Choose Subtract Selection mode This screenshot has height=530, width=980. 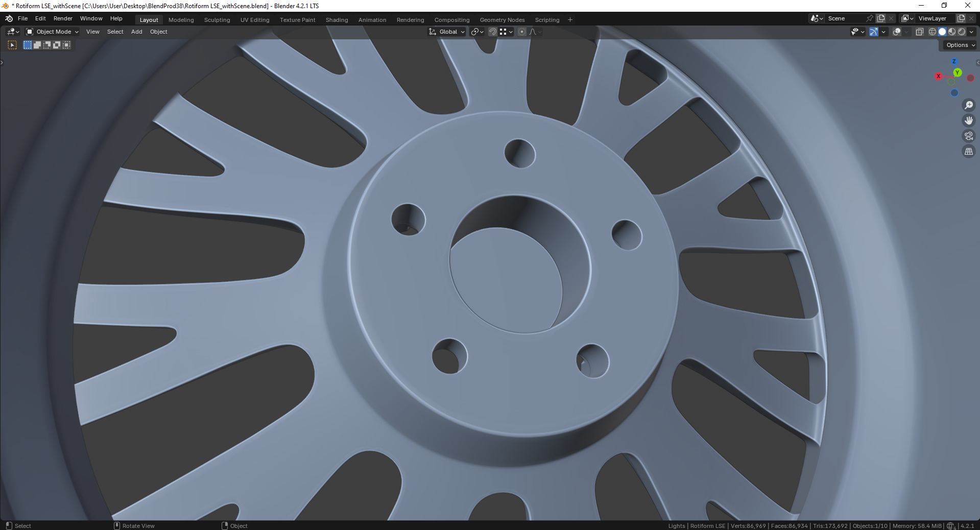coord(47,45)
